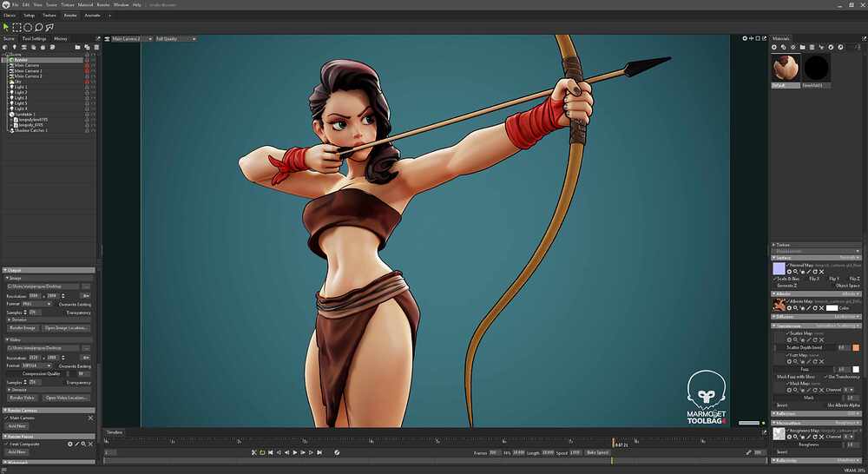Click the Open Image Location button
The height and width of the screenshot is (474, 868).
67,328
